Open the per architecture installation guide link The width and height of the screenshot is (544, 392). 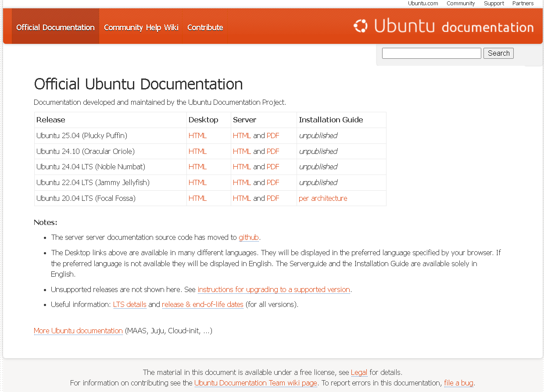323,198
